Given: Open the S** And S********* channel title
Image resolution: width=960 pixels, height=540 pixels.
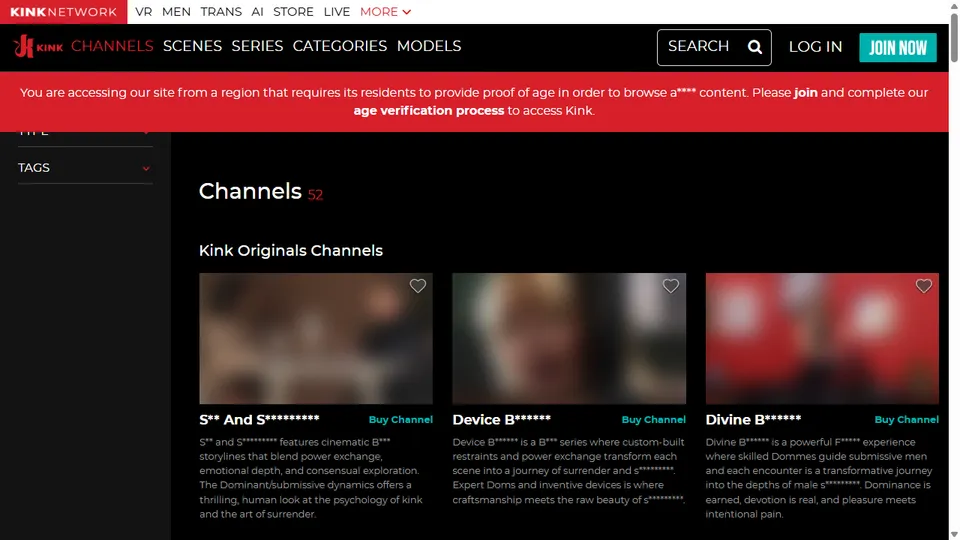Looking at the screenshot, I should coord(259,419).
